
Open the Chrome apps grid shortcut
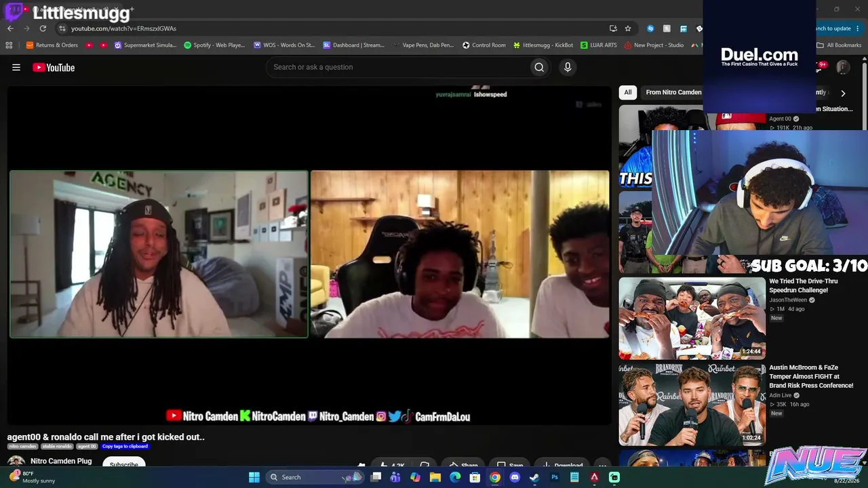(9, 45)
